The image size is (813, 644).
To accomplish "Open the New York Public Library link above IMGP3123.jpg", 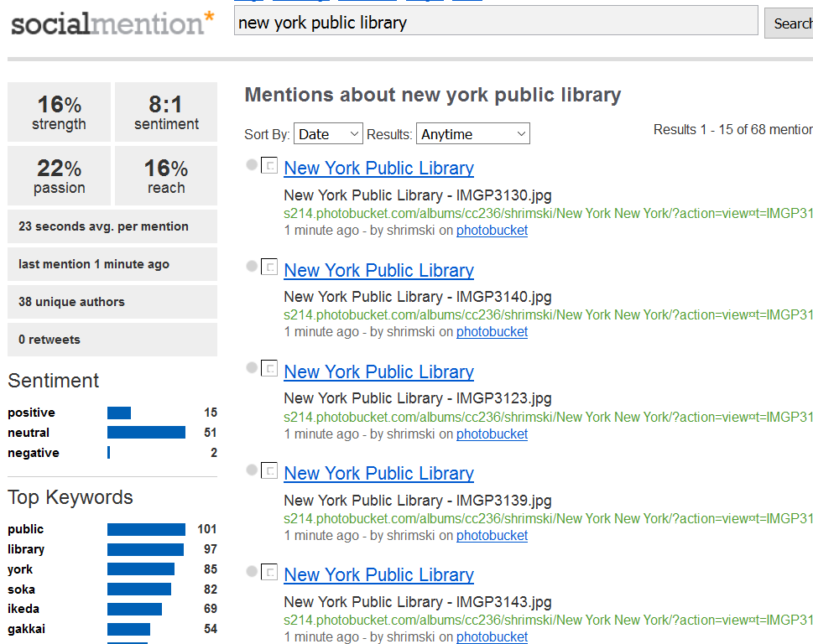I will pos(379,371).
